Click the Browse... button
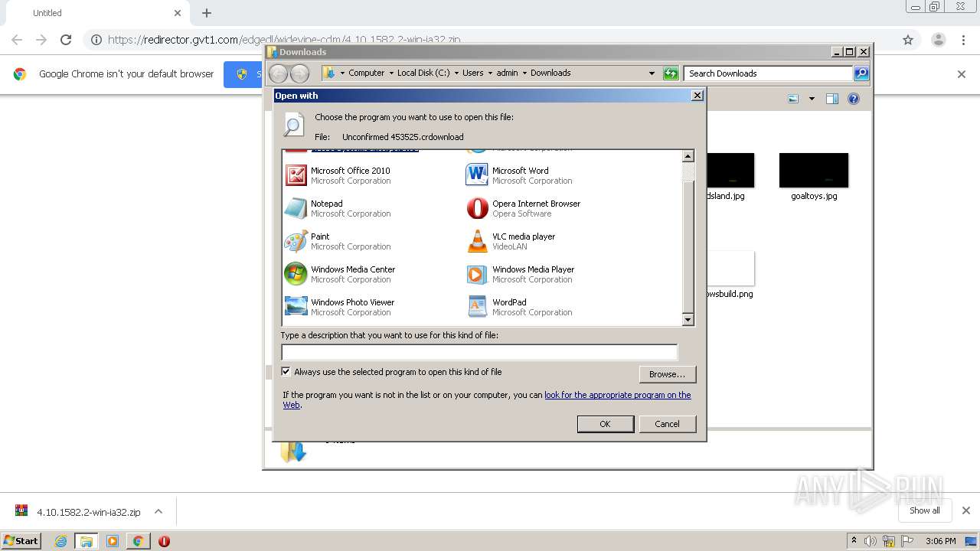The width and height of the screenshot is (980, 551). 667,374
